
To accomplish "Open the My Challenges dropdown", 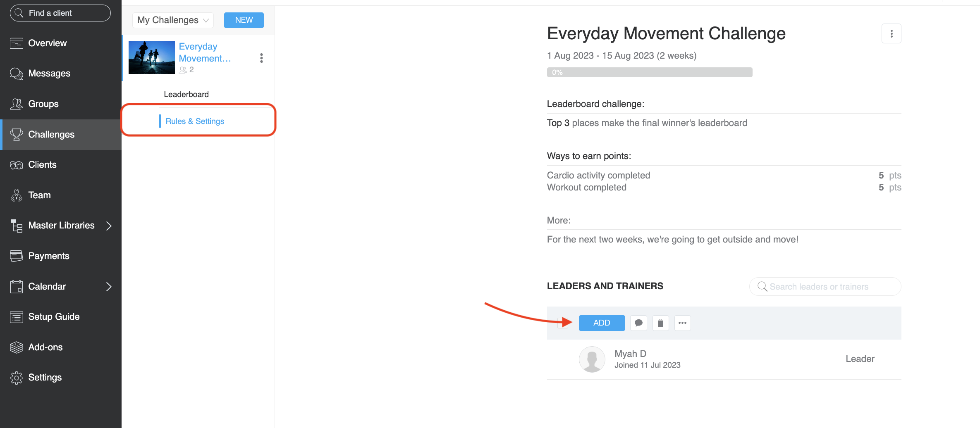I will click(173, 20).
